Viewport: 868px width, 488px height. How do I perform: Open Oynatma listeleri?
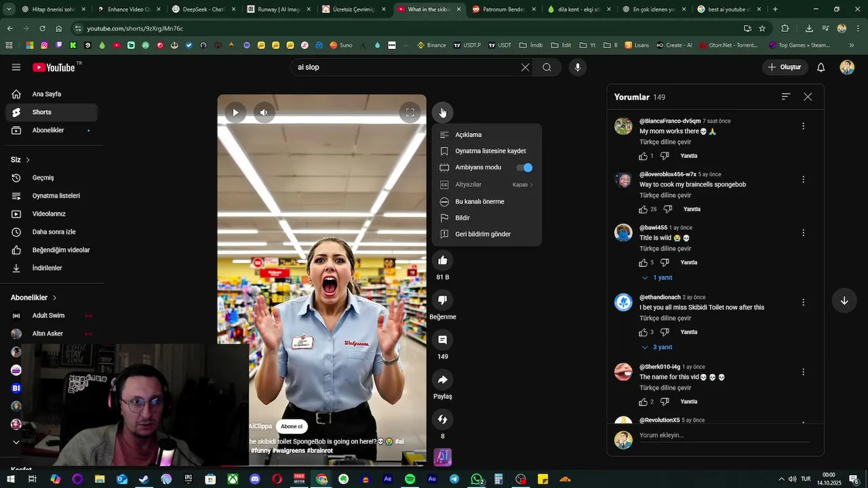[52, 196]
